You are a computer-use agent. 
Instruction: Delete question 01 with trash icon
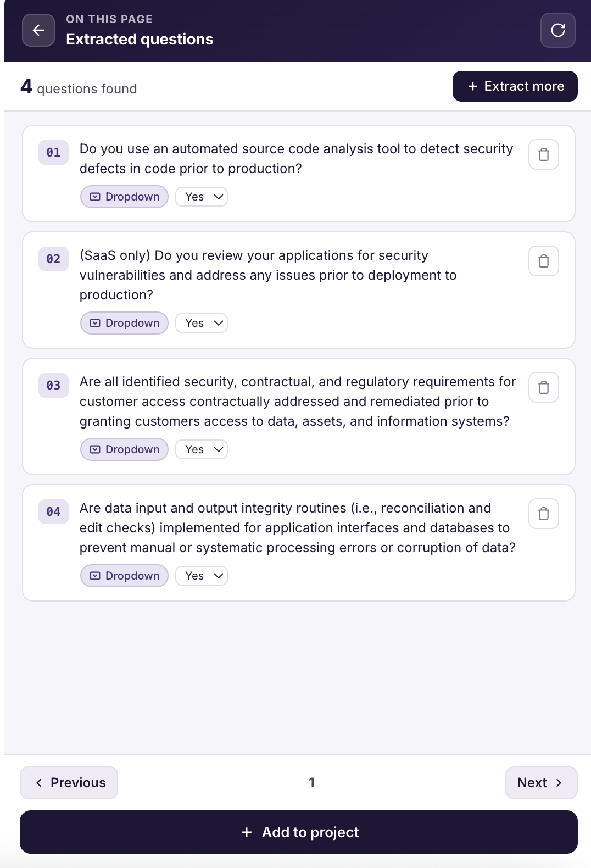pos(544,154)
